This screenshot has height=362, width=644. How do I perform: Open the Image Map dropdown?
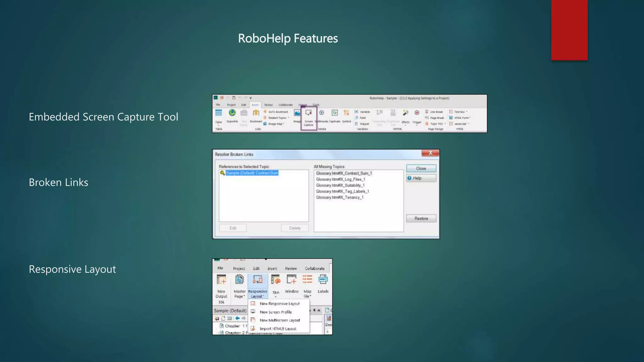[274, 124]
